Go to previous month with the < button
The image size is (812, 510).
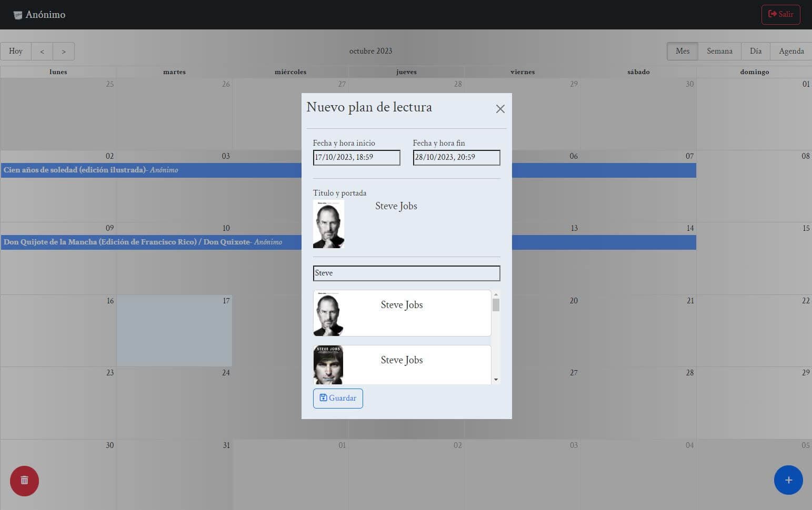42,52
